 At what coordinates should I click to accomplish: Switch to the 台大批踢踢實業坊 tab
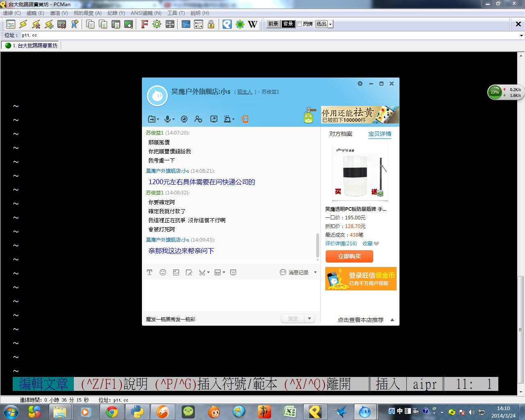tap(32, 46)
